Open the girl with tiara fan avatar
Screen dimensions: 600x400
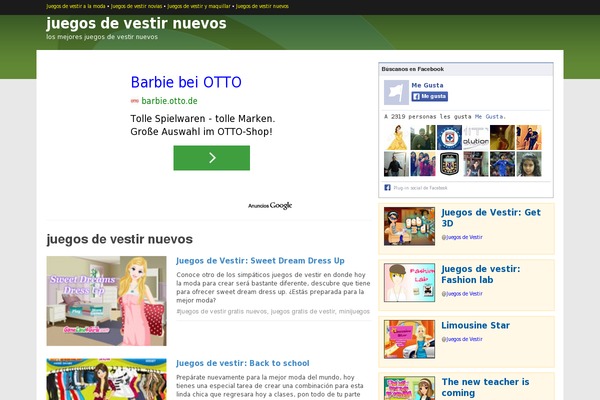[529, 164]
